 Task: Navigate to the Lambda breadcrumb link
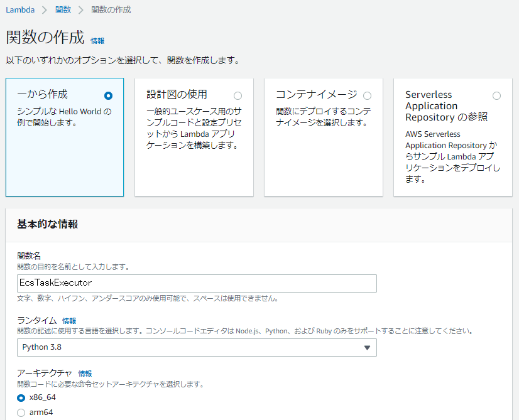tap(21, 10)
